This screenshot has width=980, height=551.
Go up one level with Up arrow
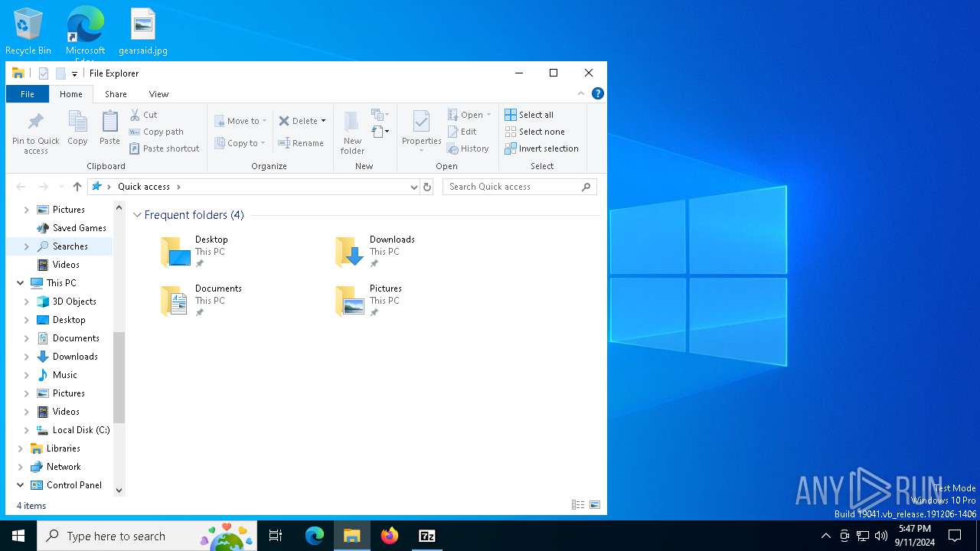77,187
